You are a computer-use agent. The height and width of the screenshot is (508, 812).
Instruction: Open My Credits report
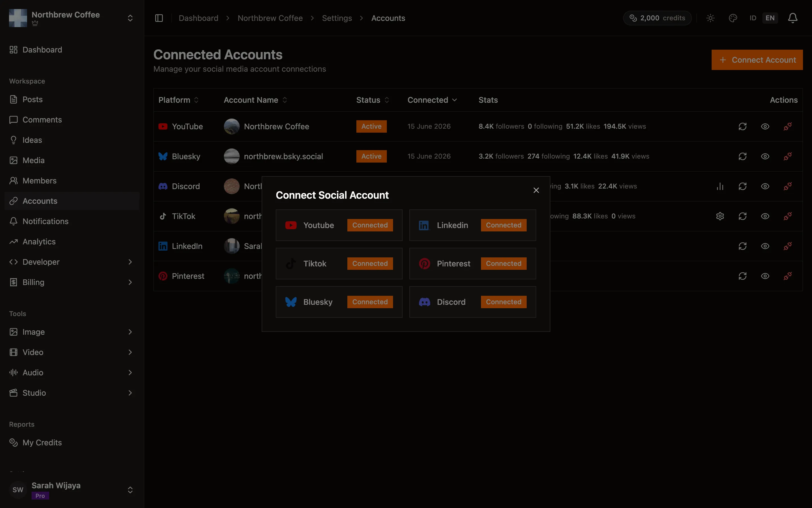click(72, 443)
